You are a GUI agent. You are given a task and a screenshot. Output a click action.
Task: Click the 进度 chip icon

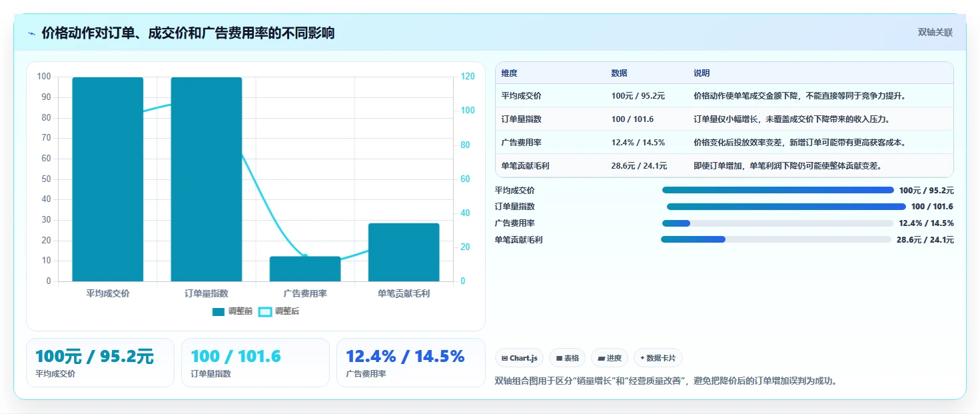(x=601, y=358)
